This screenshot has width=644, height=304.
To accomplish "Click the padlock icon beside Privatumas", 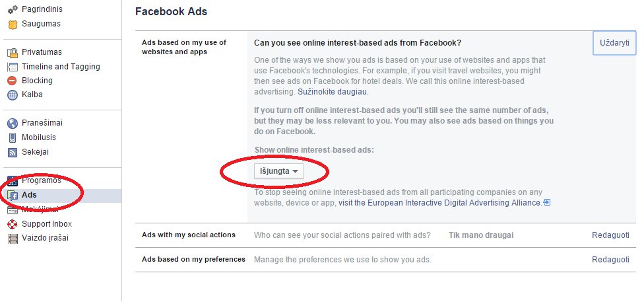I will [x=13, y=53].
